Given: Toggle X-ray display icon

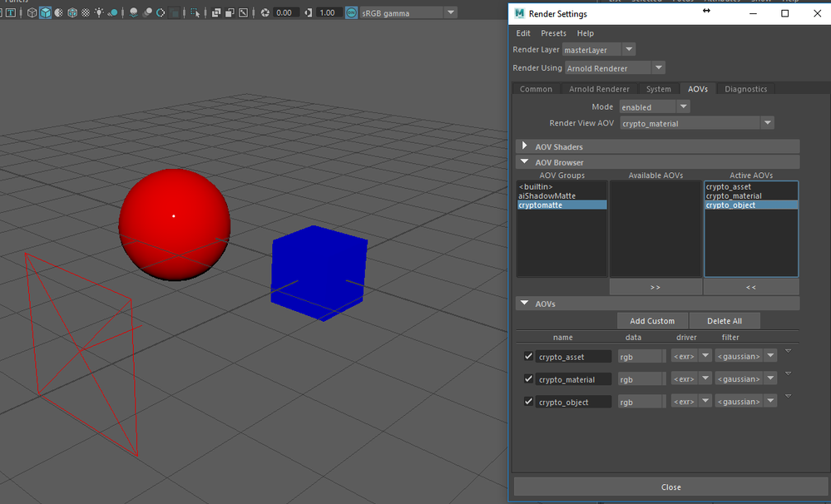Looking at the screenshot, I should coord(216,12).
